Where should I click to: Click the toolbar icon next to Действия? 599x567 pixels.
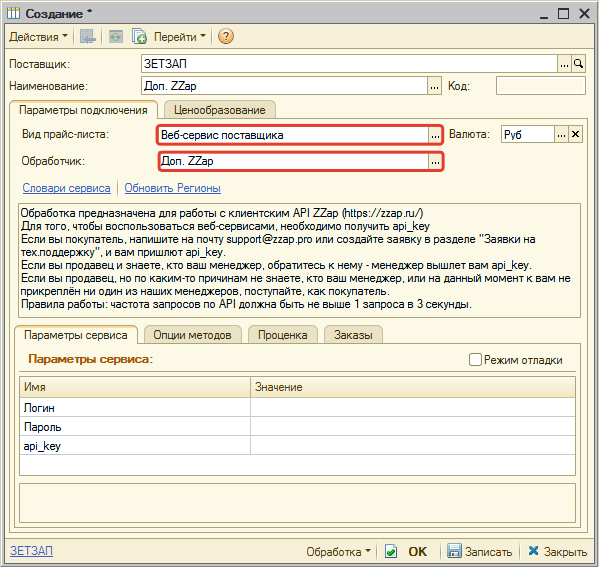pyautogui.click(x=87, y=37)
